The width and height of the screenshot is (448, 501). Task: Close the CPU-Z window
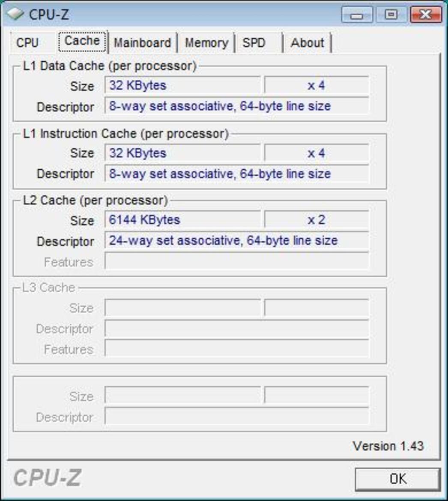[426, 15]
